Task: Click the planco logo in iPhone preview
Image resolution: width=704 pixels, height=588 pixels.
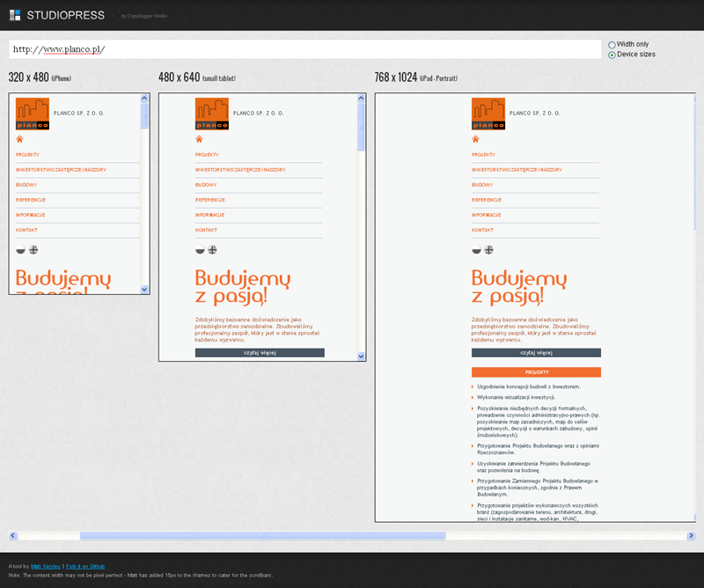Action: (33, 114)
